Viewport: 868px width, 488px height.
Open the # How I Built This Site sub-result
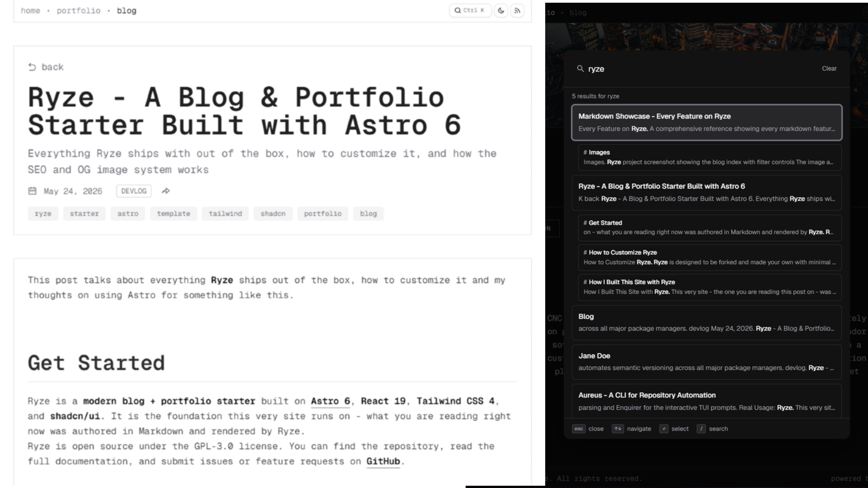point(710,287)
